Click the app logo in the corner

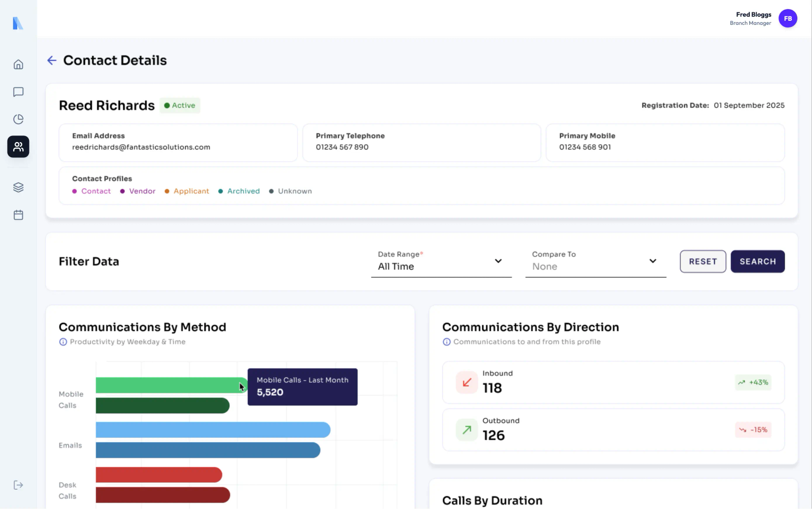pyautogui.click(x=18, y=23)
